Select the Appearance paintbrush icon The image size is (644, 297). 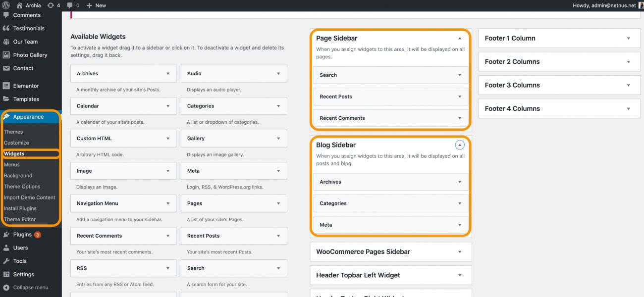7,117
